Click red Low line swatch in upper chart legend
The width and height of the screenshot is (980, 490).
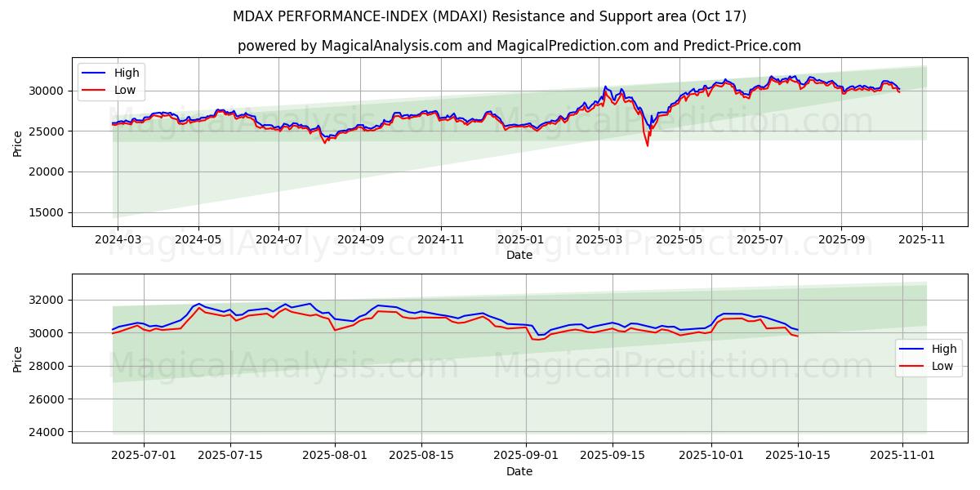tap(96, 91)
